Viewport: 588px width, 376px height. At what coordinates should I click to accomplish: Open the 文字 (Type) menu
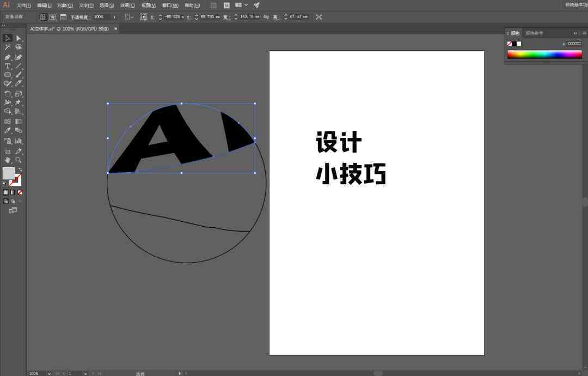pyautogui.click(x=86, y=5)
